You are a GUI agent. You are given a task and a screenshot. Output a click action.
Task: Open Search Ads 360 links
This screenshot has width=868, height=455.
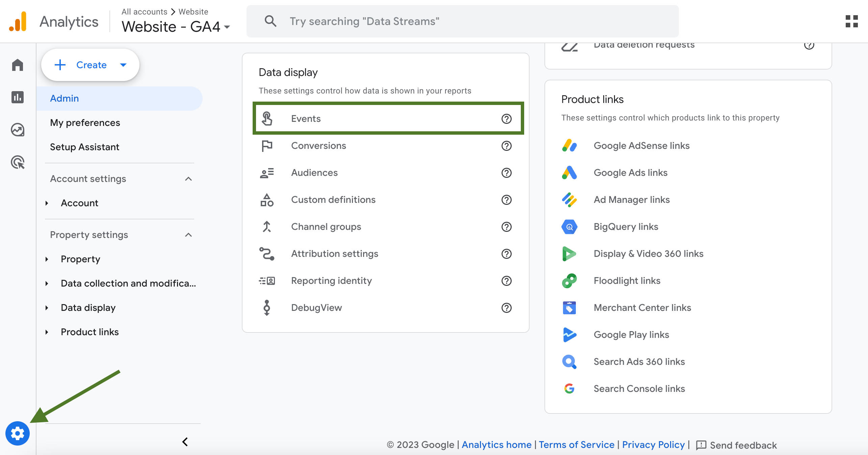(x=639, y=362)
